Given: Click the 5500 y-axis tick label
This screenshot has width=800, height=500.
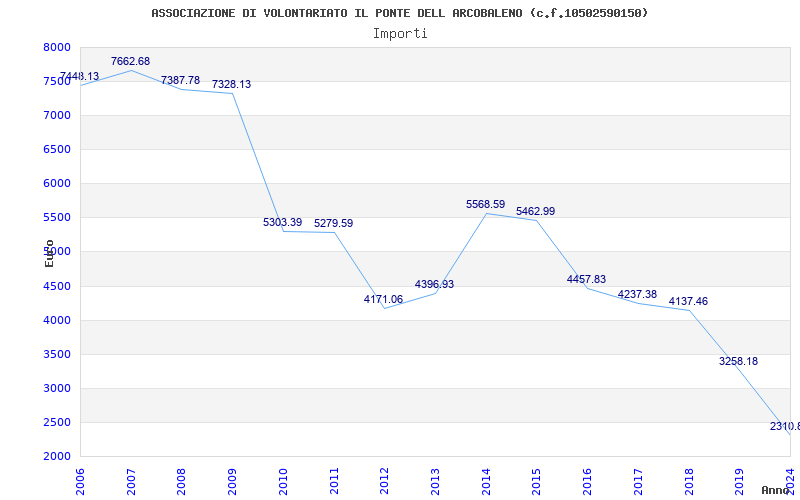Looking at the screenshot, I should coord(58,217).
